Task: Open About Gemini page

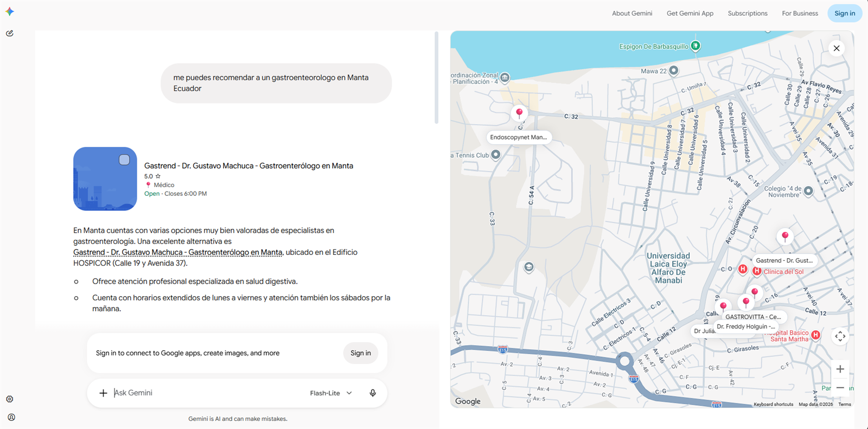Action: 632,13
